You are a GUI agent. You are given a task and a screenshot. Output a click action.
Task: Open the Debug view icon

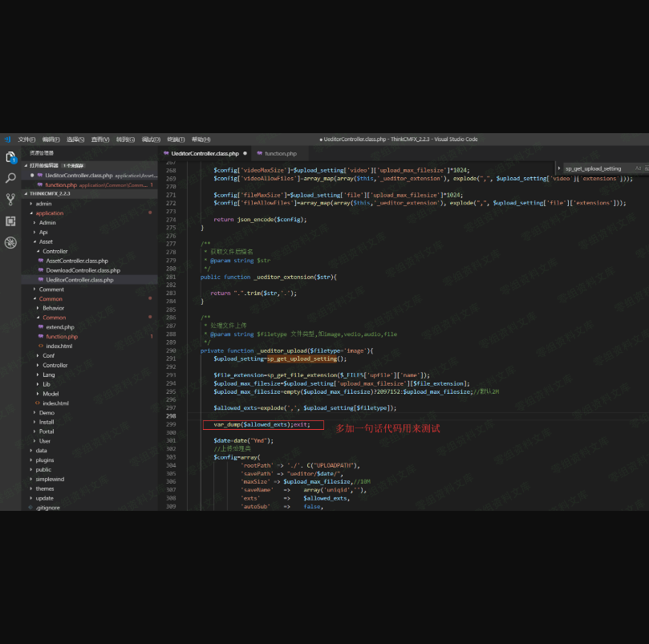tap(10, 242)
